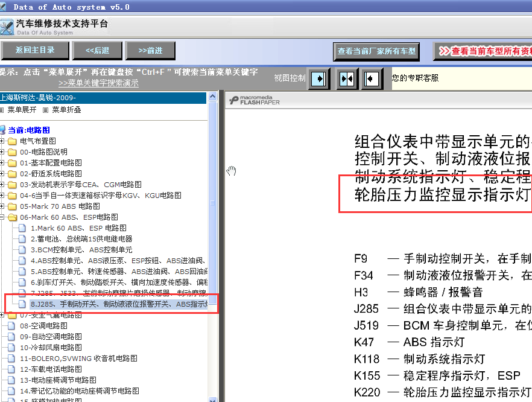Click the 返回主目录 button
The width and height of the screenshot is (532, 402).
coord(34,50)
